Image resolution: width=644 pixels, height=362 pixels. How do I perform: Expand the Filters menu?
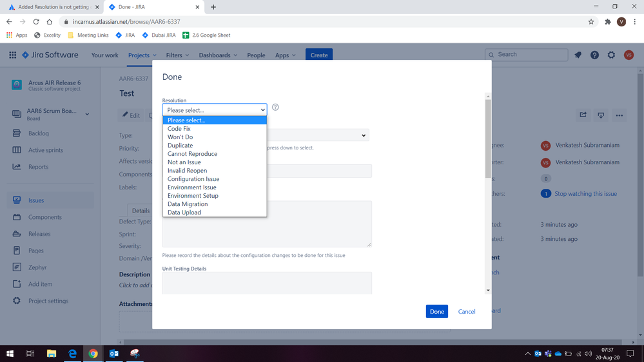coord(177,55)
